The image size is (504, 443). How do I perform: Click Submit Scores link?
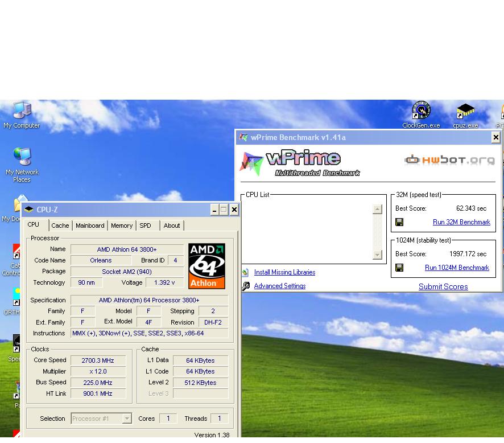[x=443, y=286]
